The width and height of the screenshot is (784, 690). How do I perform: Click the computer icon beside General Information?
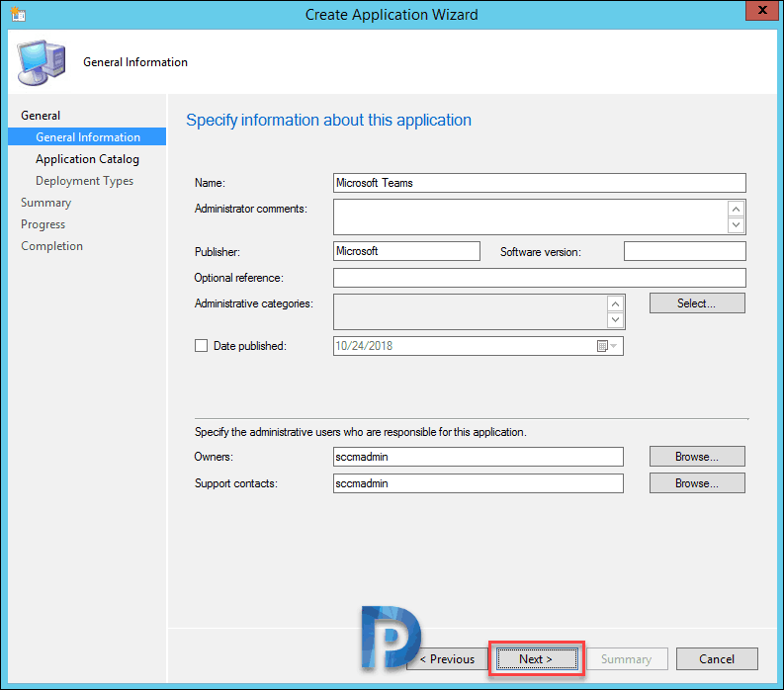click(x=42, y=62)
